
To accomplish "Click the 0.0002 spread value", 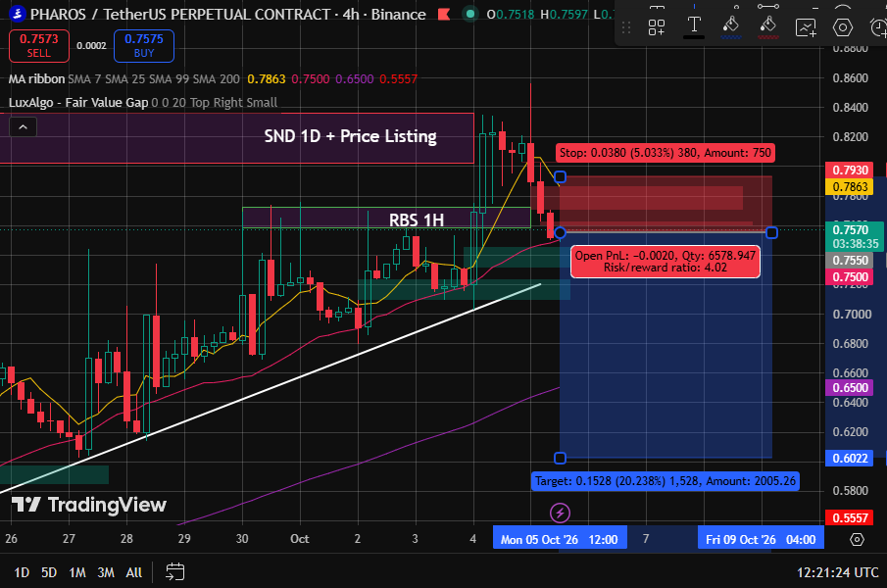I will (92, 46).
